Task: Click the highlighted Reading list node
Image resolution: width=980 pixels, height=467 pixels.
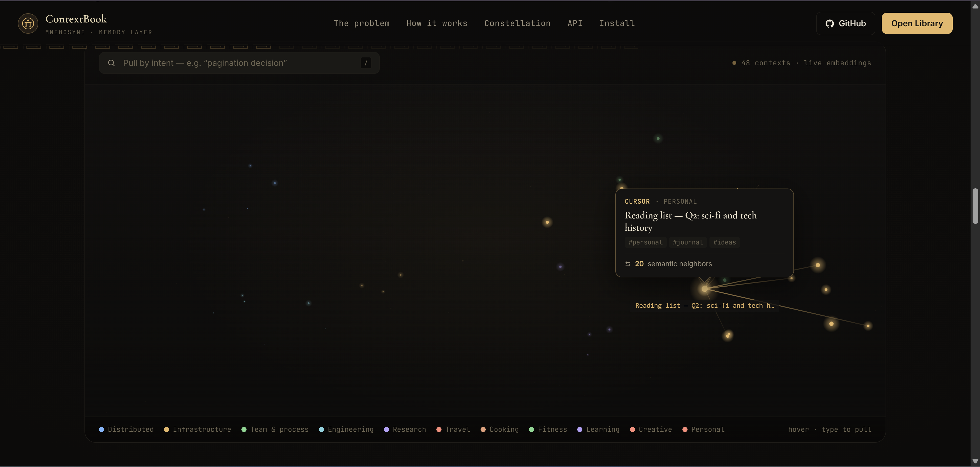Action: 705,289
